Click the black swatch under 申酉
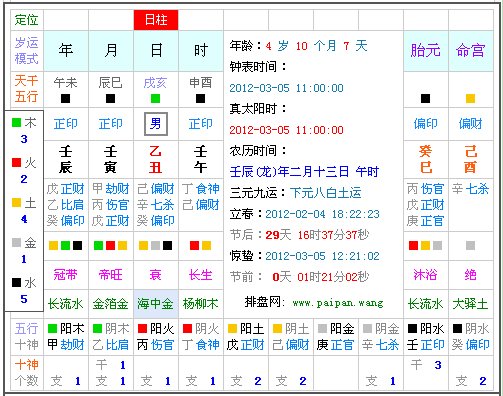This screenshot has width=503, height=396. tap(200, 98)
